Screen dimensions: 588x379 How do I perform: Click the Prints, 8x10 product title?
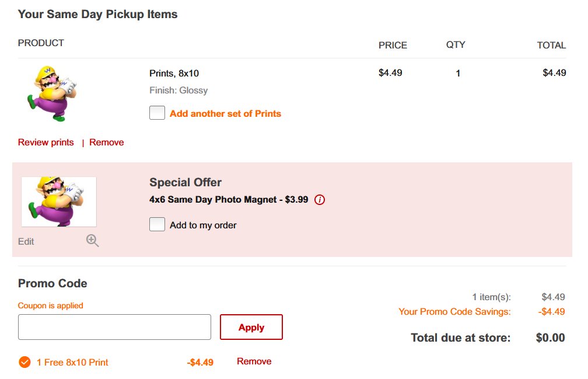point(174,74)
